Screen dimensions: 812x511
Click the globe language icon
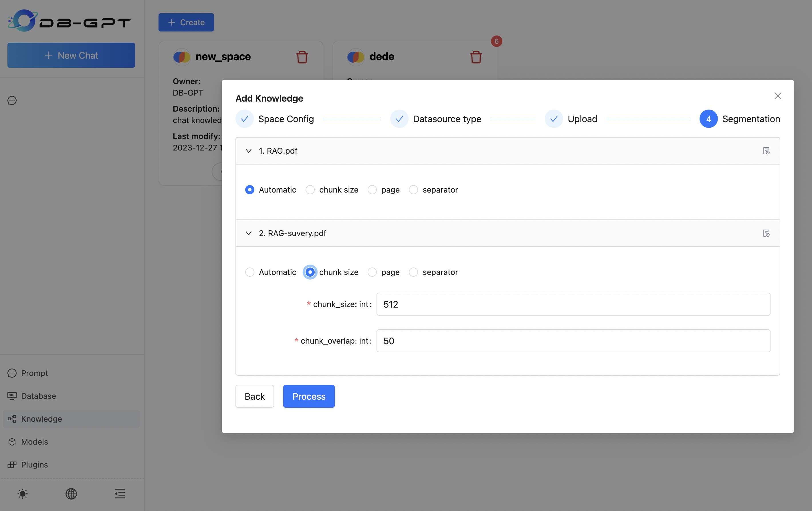click(x=71, y=494)
